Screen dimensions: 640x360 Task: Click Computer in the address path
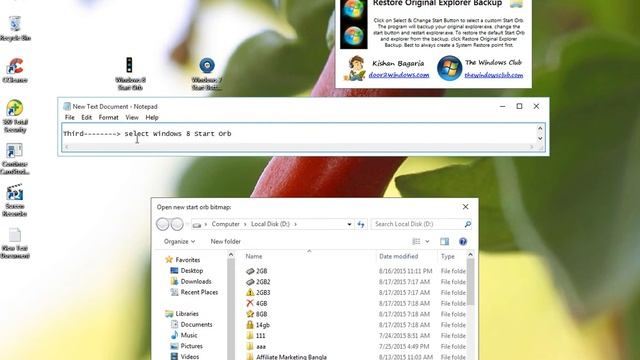[225, 224]
